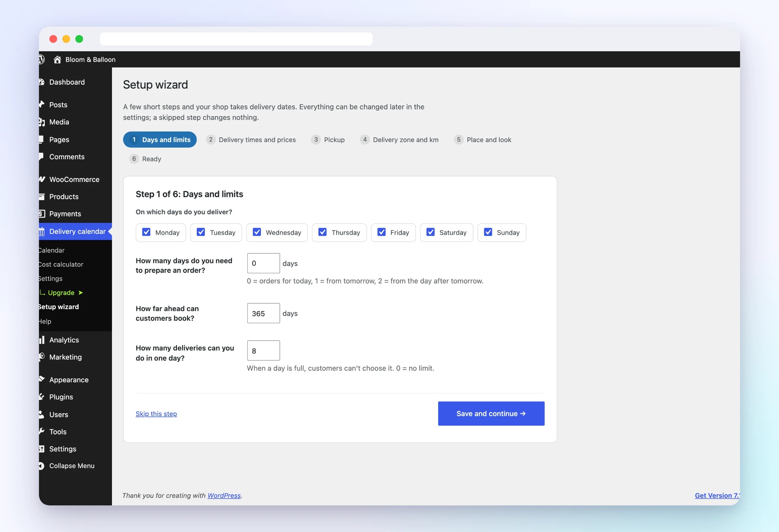Focus the preparation days input field
The image size is (779, 532).
point(264,263)
